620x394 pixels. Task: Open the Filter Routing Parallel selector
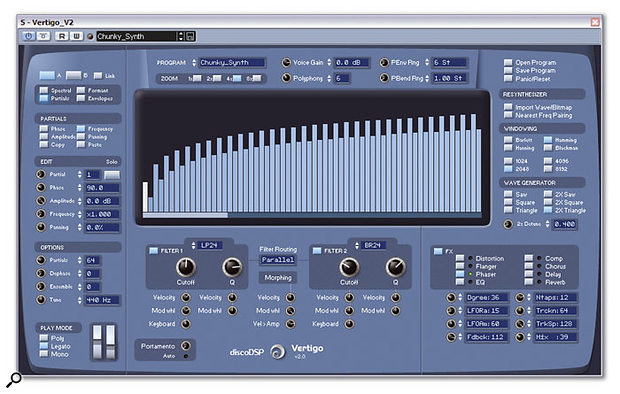coord(278,260)
